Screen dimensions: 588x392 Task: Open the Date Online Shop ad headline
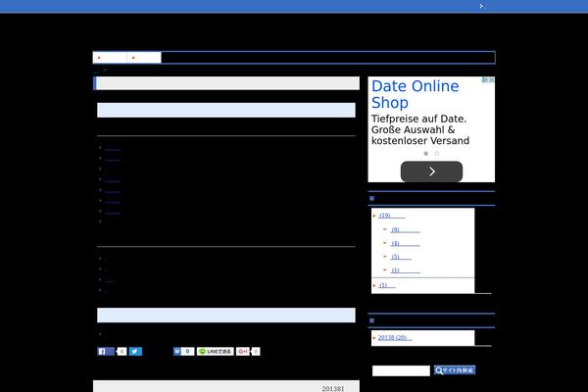[416, 94]
